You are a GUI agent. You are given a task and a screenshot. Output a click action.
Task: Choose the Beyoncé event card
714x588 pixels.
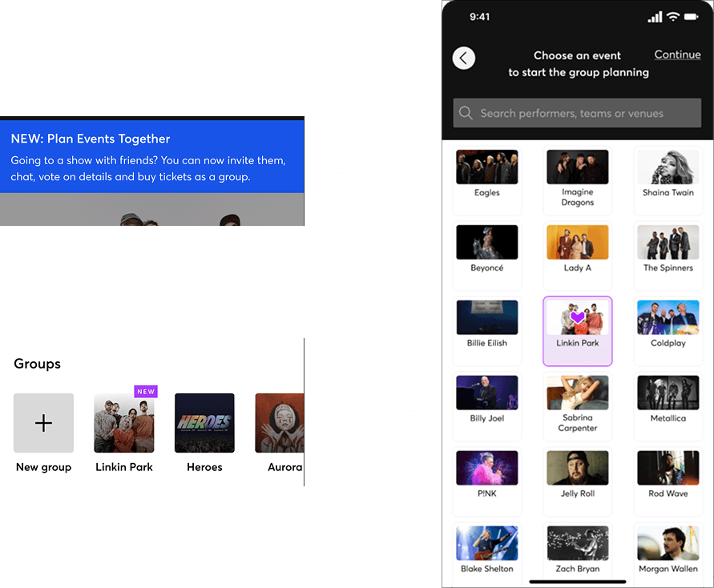tap(486, 256)
